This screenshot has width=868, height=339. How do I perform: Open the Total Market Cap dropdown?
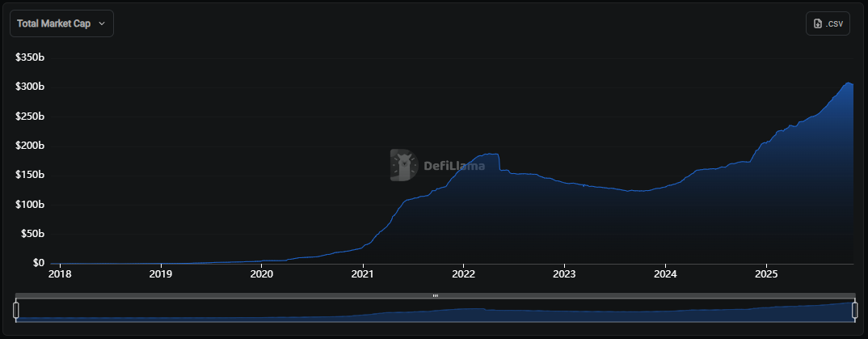click(61, 23)
